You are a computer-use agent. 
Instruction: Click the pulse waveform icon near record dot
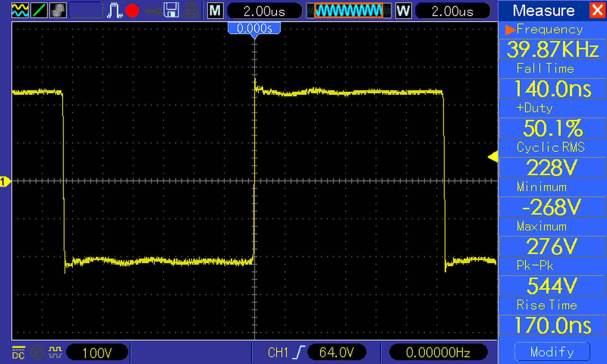(x=114, y=10)
